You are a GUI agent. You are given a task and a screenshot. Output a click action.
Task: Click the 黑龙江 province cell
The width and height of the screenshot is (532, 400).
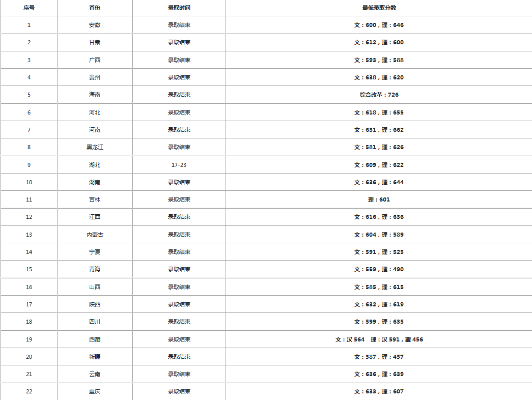click(x=95, y=147)
